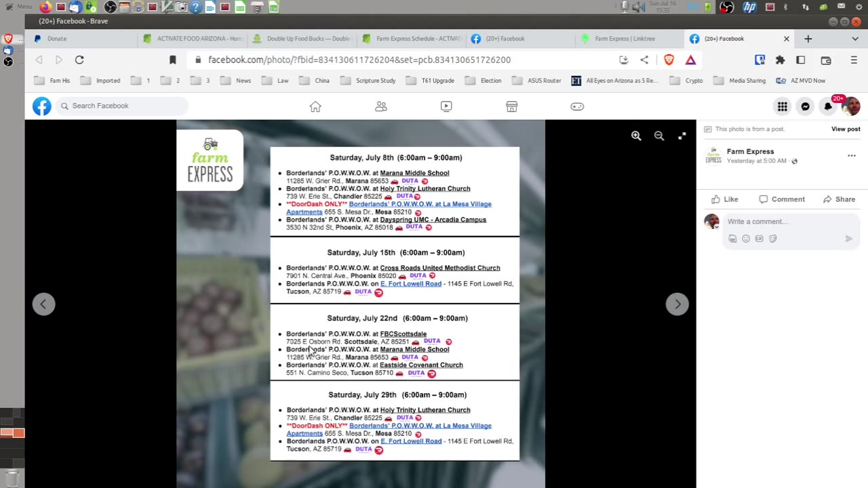The width and height of the screenshot is (868, 488).
Task: Switch to Farm Express Schedule tab
Action: [412, 39]
